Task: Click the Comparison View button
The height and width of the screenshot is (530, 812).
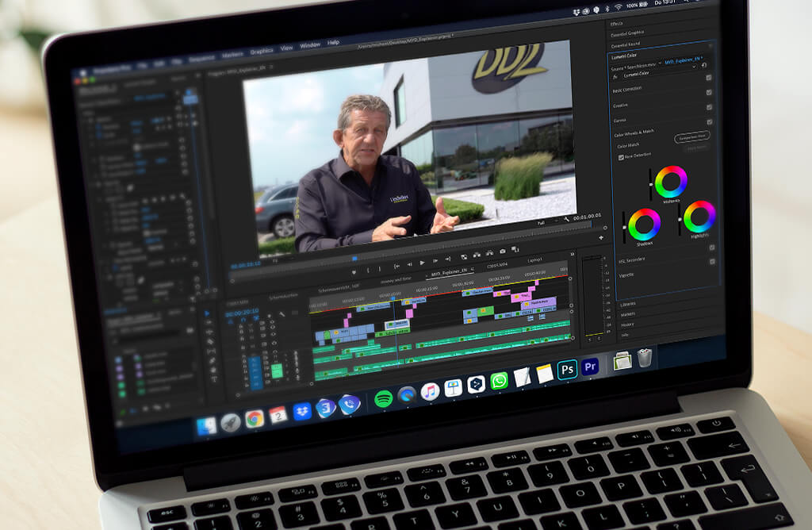Action: [691, 137]
